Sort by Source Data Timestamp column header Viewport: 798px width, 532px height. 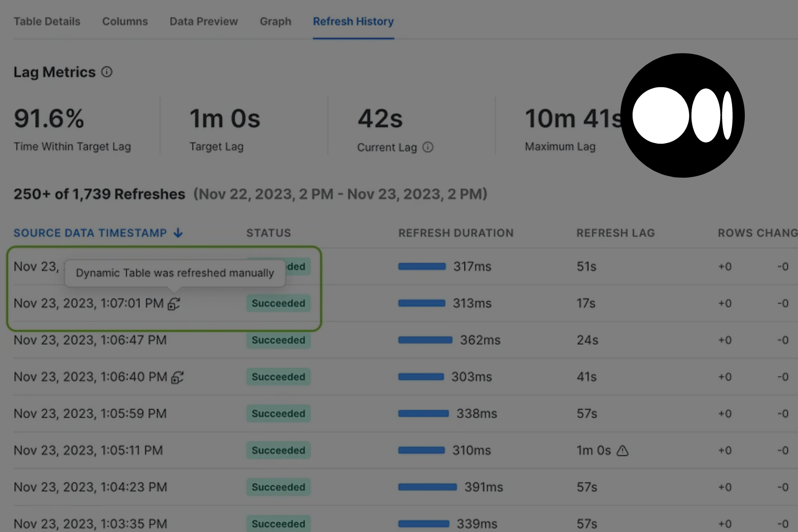pyautogui.click(x=90, y=233)
